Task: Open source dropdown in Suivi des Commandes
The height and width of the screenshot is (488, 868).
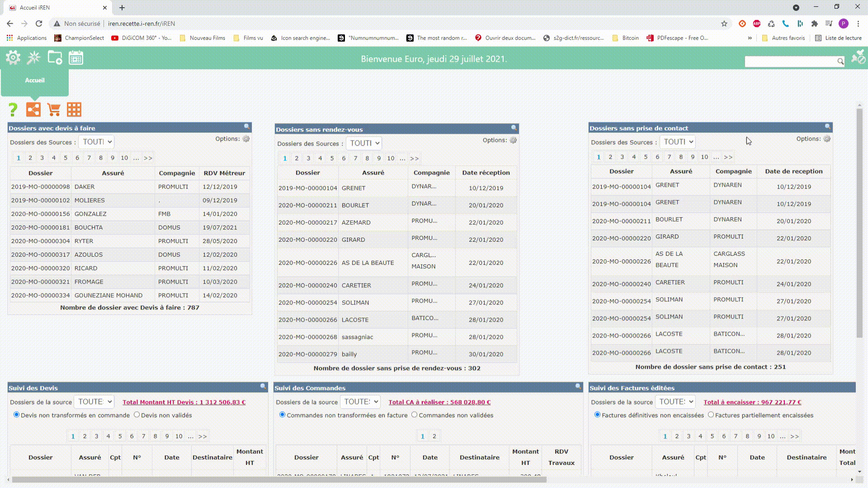Action: tap(360, 402)
